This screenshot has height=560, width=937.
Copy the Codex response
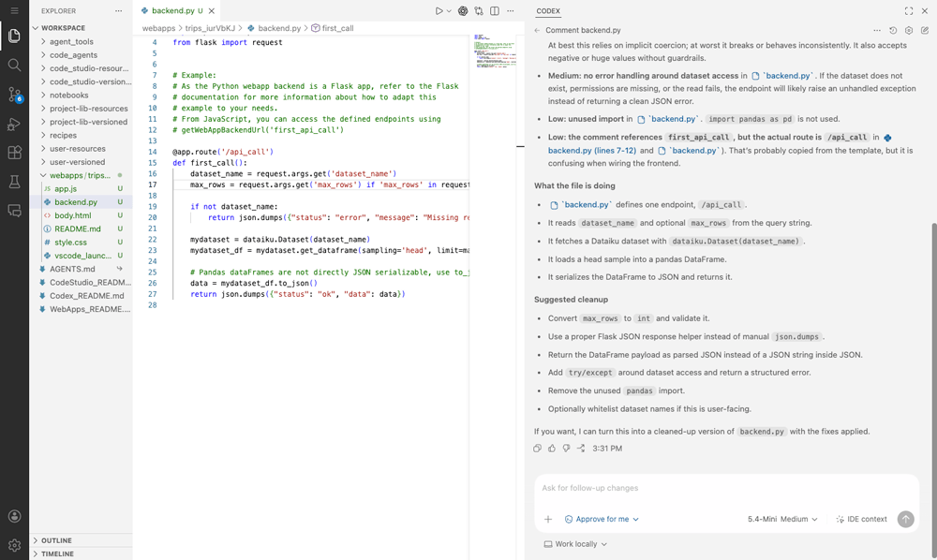click(x=537, y=449)
